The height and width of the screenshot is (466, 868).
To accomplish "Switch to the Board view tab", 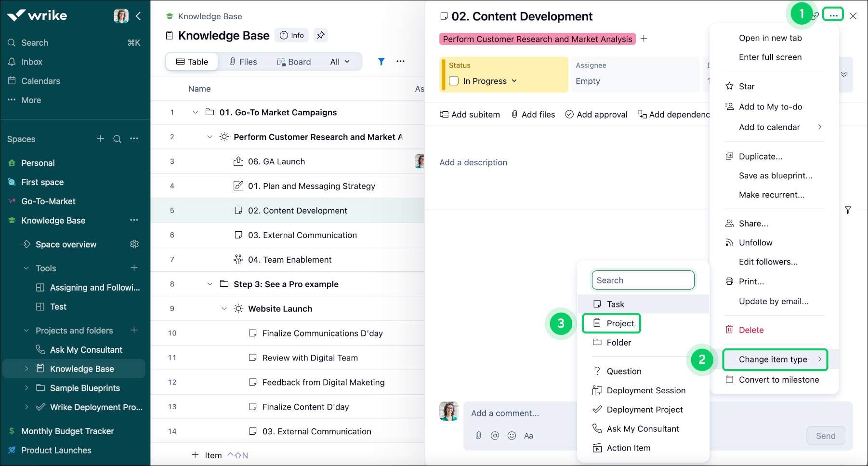I will (x=294, y=62).
